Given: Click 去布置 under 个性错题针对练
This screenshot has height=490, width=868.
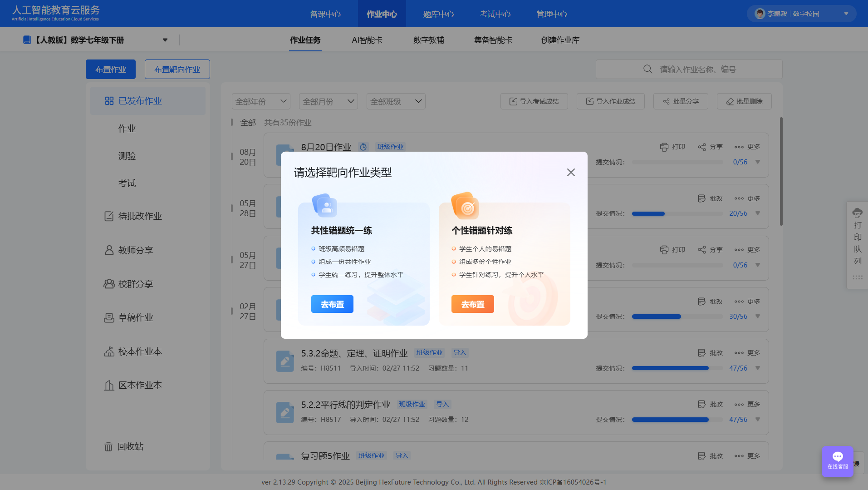Looking at the screenshot, I should coord(472,304).
